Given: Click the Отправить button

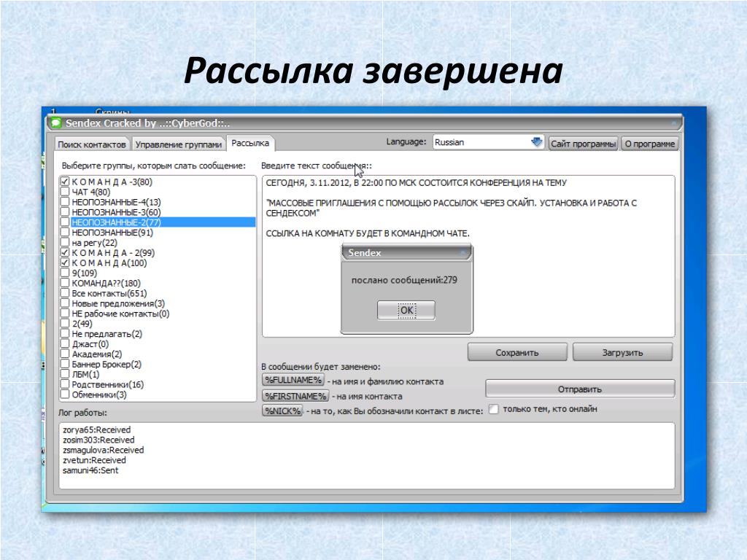Looking at the screenshot, I should (580, 389).
